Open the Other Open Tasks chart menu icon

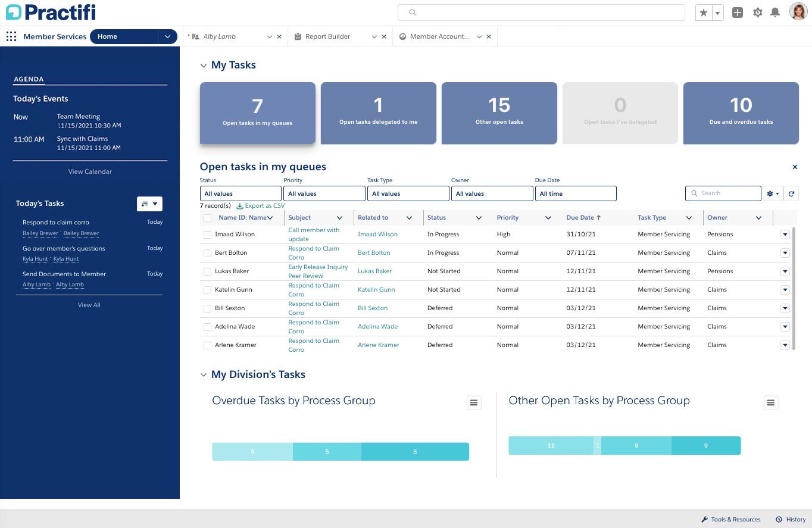[771, 402]
